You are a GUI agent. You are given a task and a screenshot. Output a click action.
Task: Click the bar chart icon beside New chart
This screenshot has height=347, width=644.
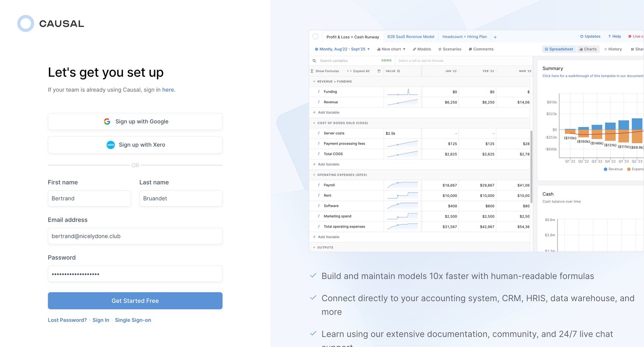pyautogui.click(x=379, y=49)
